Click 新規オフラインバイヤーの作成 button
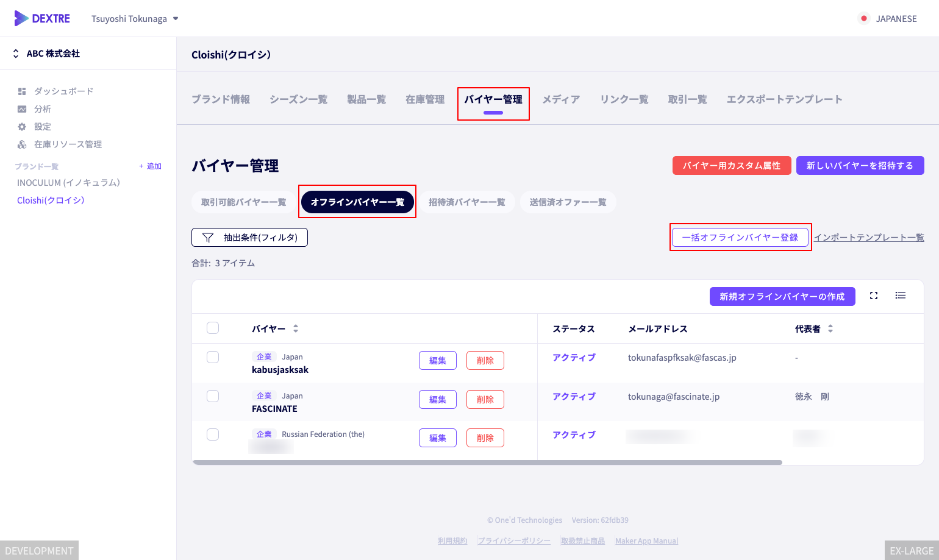Image resolution: width=939 pixels, height=560 pixels. (782, 297)
